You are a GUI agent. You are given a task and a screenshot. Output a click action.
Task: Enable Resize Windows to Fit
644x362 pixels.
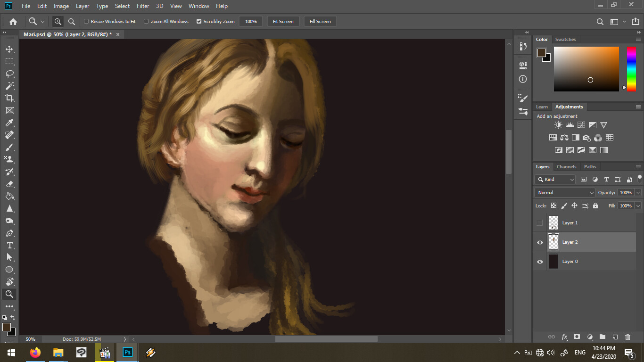pyautogui.click(x=86, y=21)
